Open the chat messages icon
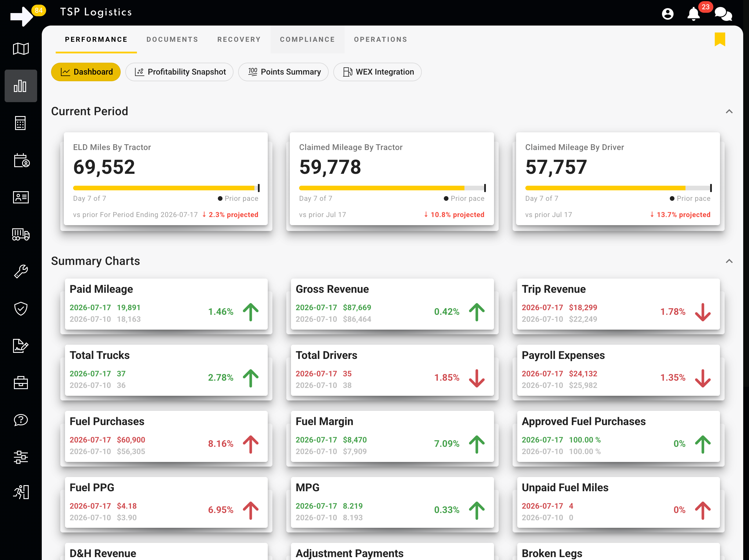This screenshot has width=749, height=560. (x=723, y=14)
